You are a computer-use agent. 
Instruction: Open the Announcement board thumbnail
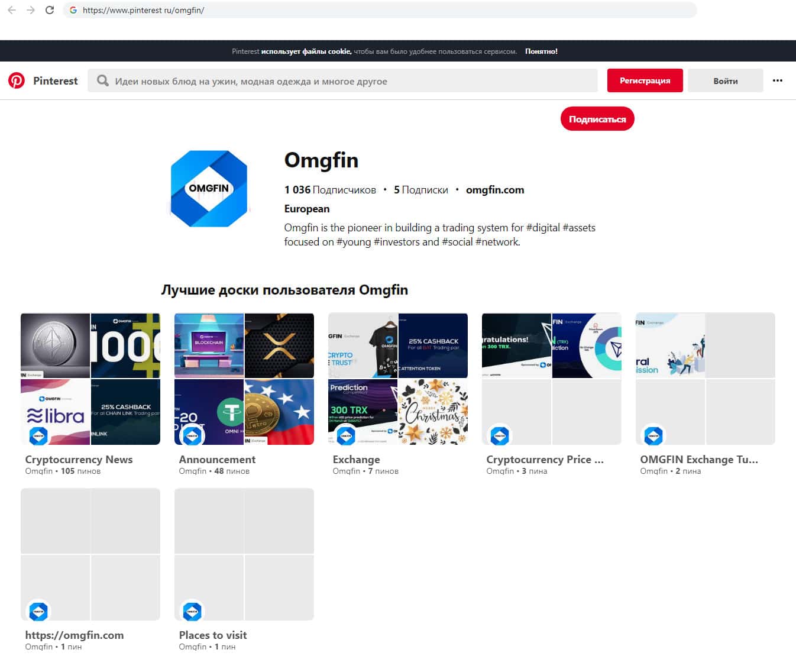[x=244, y=379]
